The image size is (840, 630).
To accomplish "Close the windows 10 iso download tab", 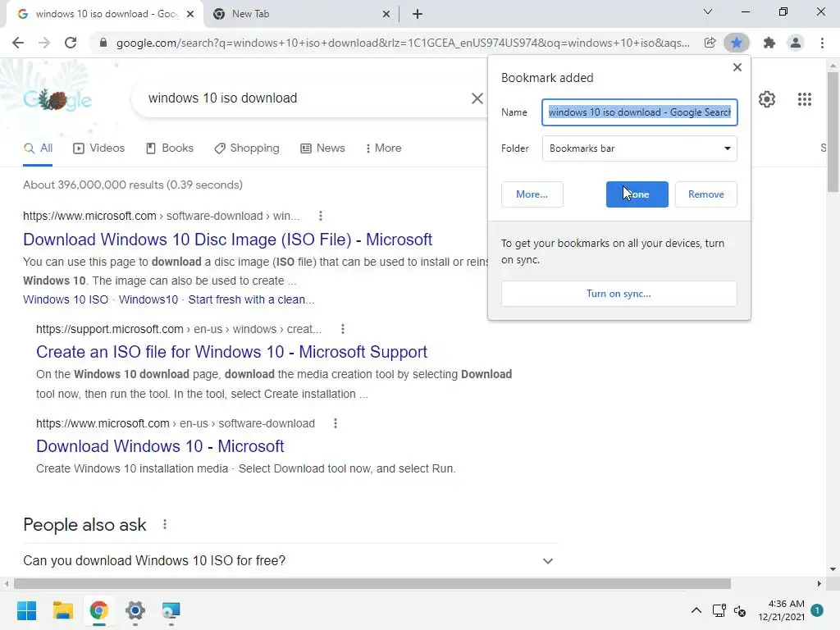I will point(190,14).
